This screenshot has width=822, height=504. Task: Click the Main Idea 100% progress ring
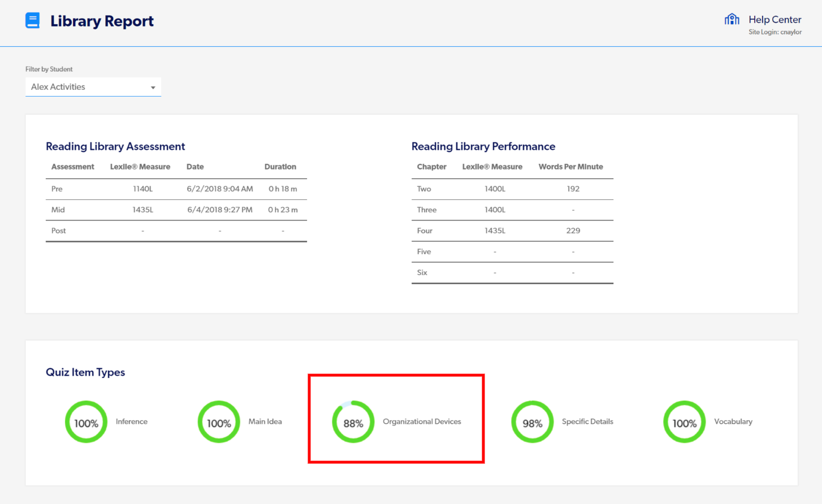pyautogui.click(x=219, y=422)
